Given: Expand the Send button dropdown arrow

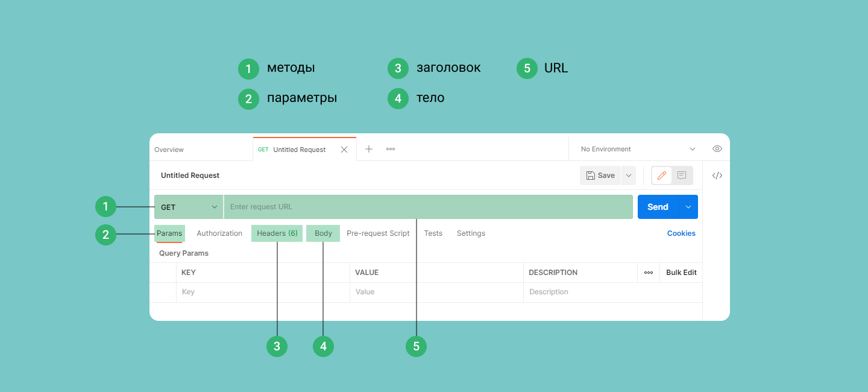Looking at the screenshot, I should (688, 207).
